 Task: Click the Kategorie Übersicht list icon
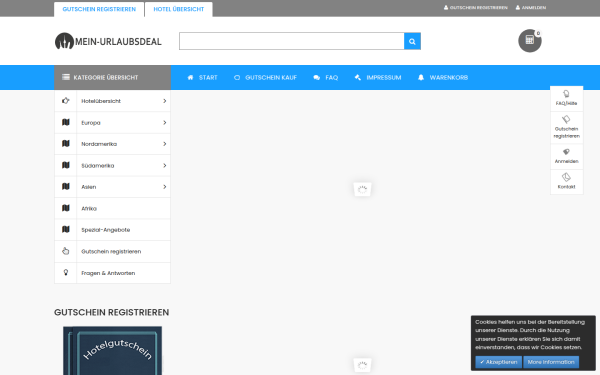click(66, 77)
